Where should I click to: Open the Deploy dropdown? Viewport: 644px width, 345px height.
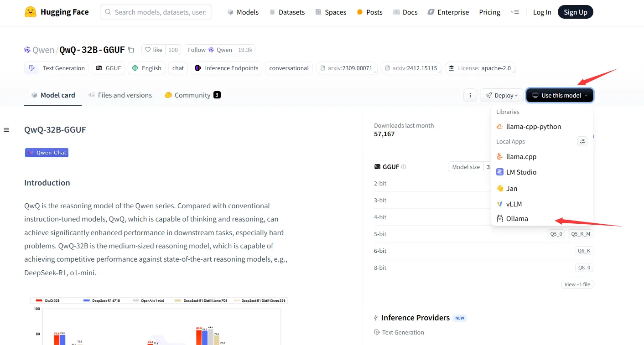[x=502, y=95]
